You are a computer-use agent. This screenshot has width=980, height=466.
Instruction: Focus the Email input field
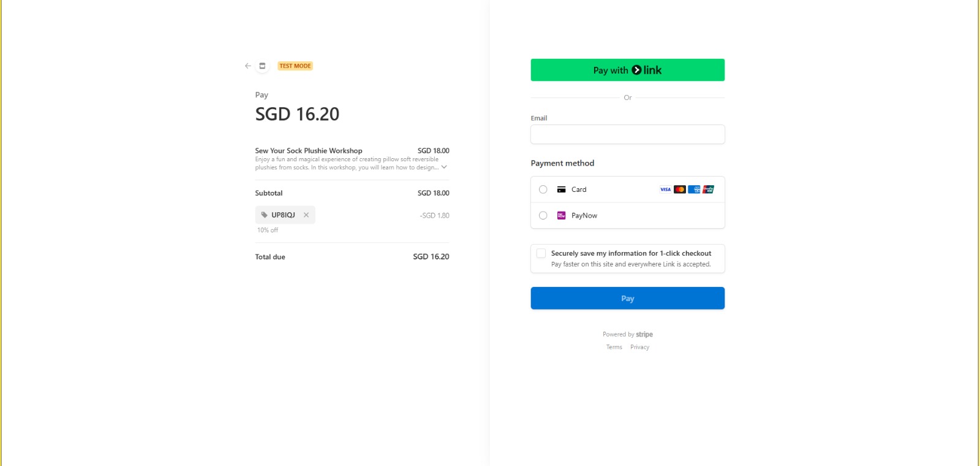pos(627,134)
